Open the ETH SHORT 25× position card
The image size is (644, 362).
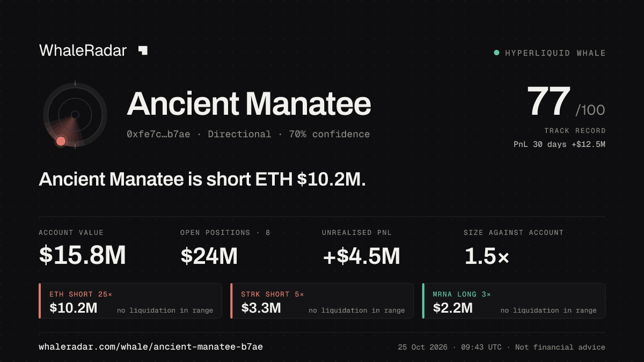tap(130, 301)
